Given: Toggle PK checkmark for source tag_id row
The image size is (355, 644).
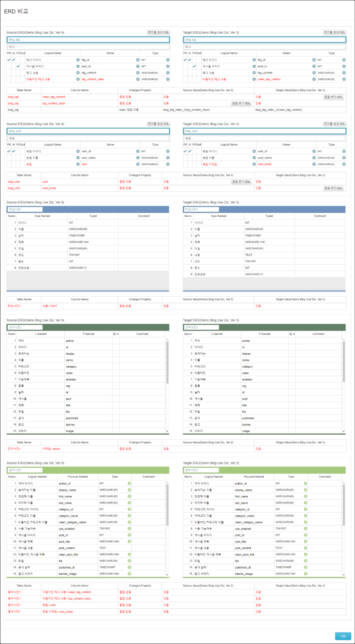Looking at the screenshot, I should (x=9, y=60).
